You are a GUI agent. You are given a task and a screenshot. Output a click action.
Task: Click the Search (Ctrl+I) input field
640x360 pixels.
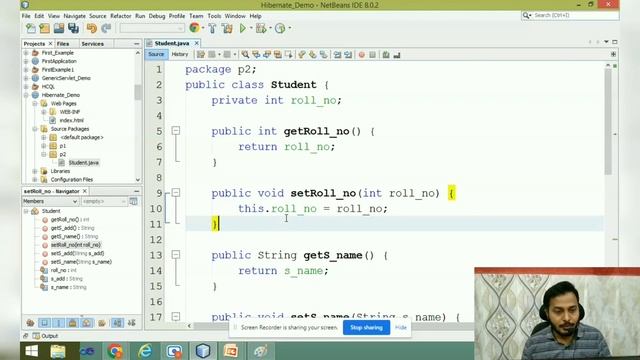(575, 15)
